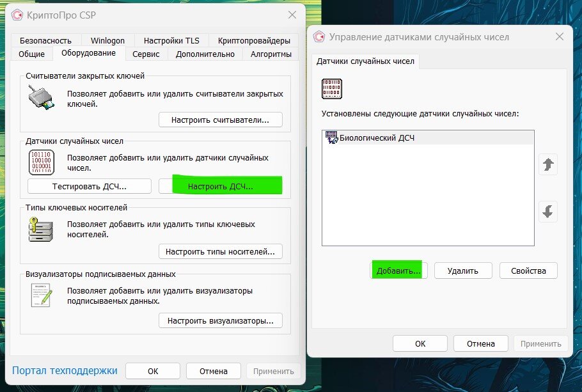Click the Настроить ДСЧ button
Viewport: 582px width, 392px height.
pos(221,186)
